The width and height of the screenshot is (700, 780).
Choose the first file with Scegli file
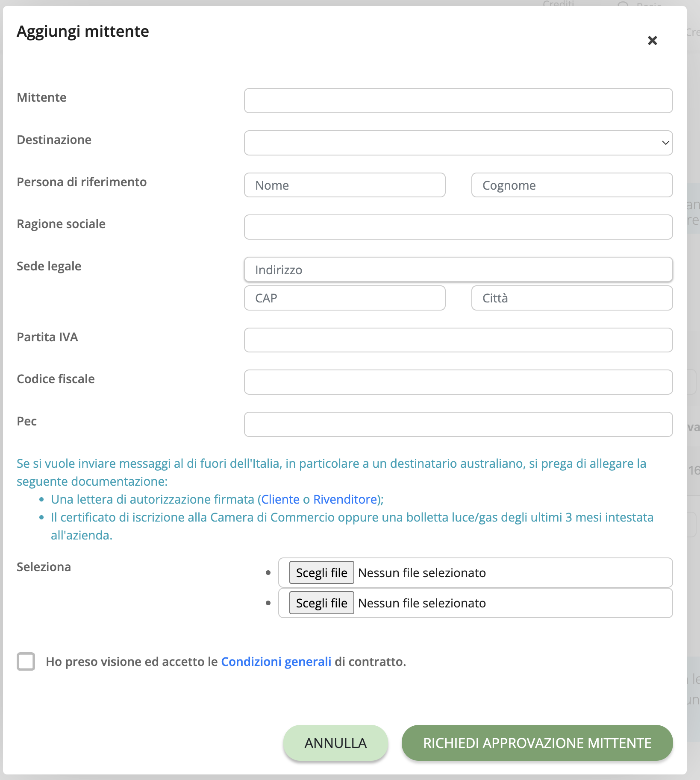coord(321,572)
